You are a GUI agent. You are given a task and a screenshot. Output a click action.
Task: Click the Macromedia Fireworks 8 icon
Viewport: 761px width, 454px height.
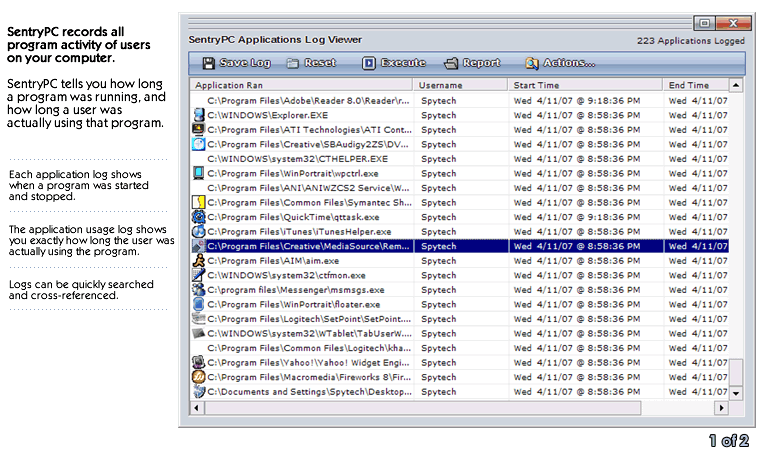tap(199, 377)
